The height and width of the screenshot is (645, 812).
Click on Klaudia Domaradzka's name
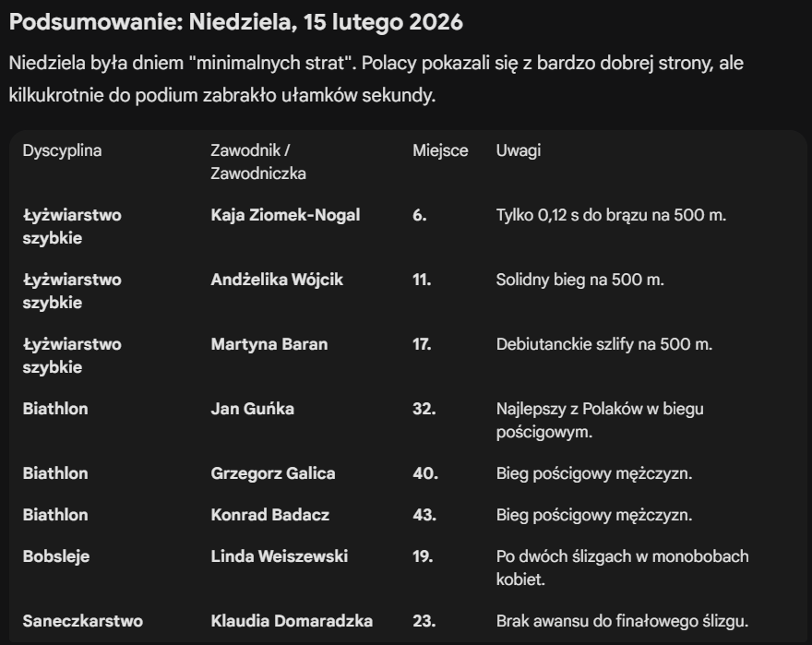pos(292,621)
